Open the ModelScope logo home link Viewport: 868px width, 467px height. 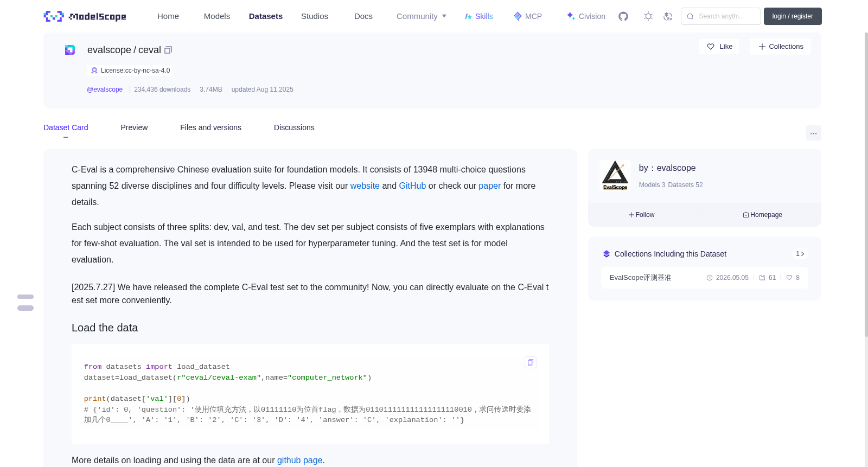pyautogui.click(x=85, y=16)
